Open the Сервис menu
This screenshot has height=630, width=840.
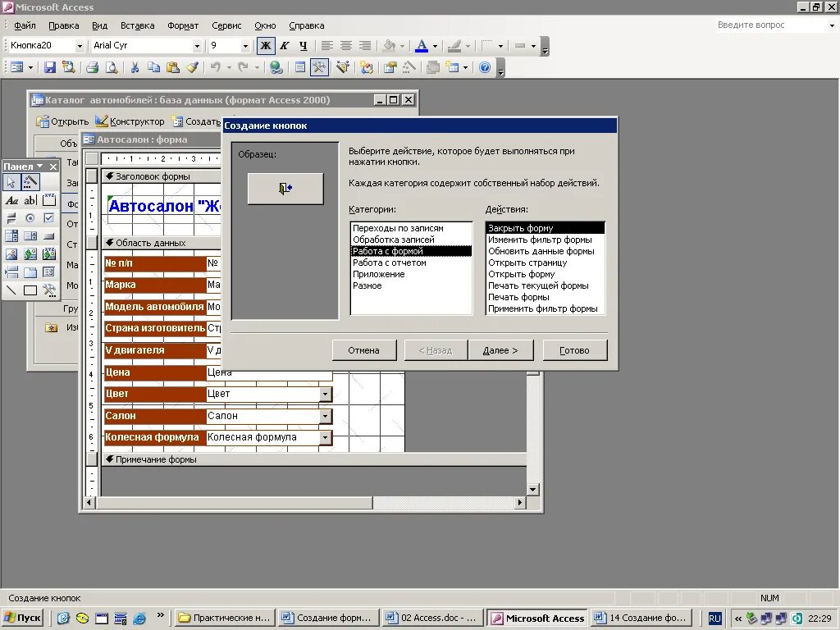(x=226, y=25)
